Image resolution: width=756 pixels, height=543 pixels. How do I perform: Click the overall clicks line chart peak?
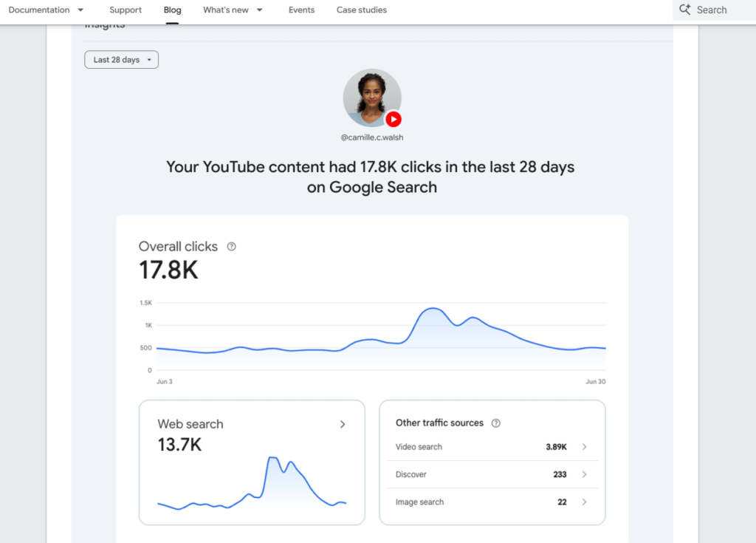[433, 308]
